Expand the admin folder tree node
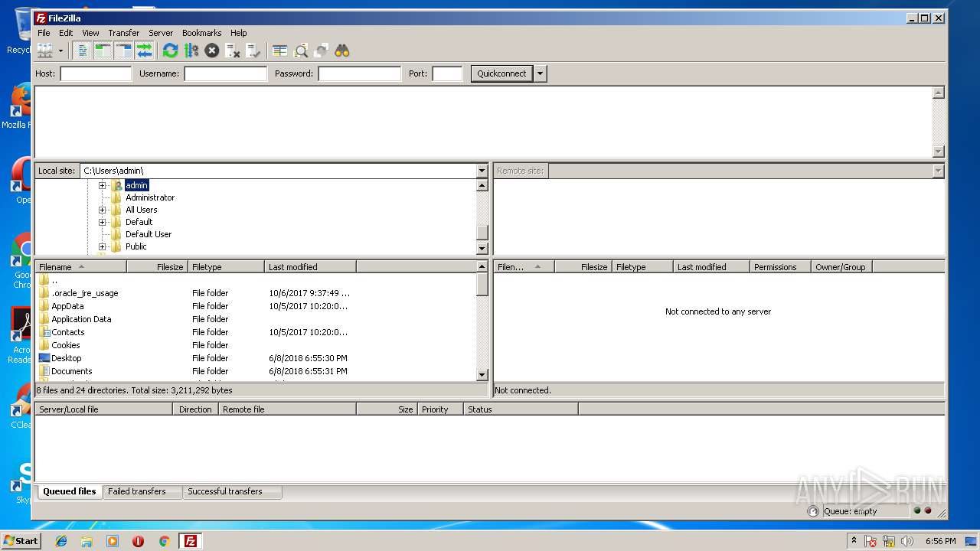The image size is (980, 551). tap(102, 185)
